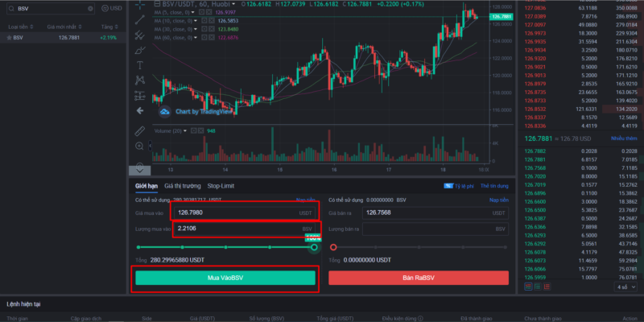Open Tỷ lệ phí fee rate link
This screenshot has width=644, height=322.
pyautogui.click(x=459, y=186)
